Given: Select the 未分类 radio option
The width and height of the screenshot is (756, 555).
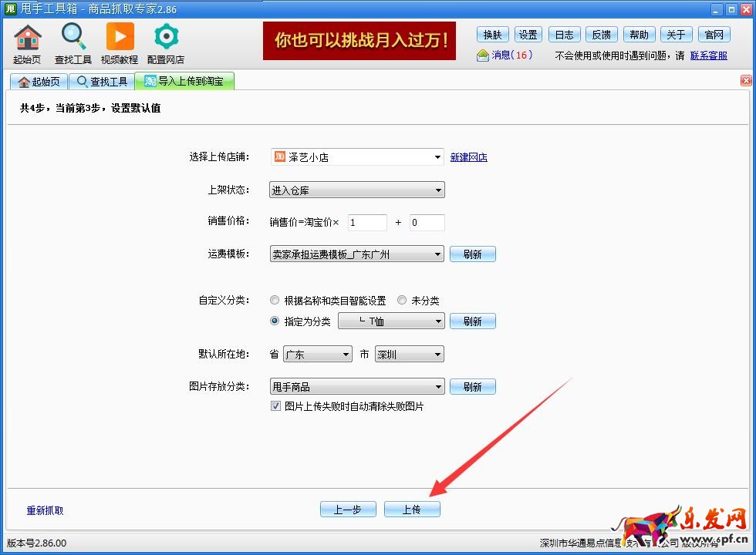Looking at the screenshot, I should [402, 301].
